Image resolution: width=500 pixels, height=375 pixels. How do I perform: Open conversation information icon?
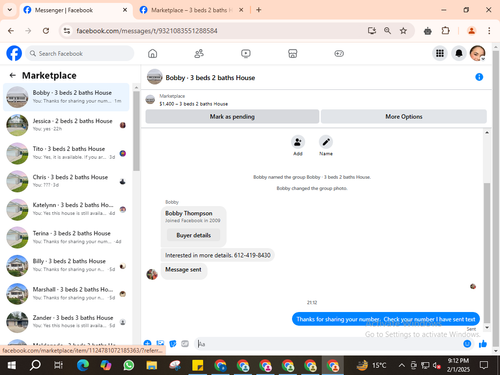pyautogui.click(x=479, y=77)
